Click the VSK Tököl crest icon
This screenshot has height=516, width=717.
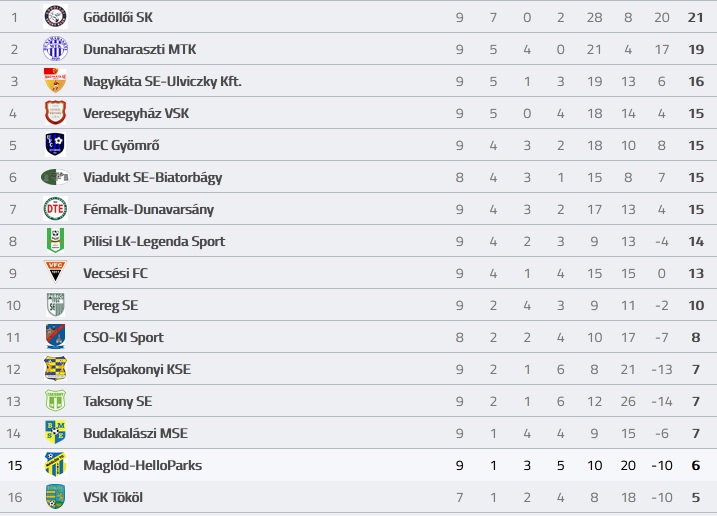click(55, 497)
